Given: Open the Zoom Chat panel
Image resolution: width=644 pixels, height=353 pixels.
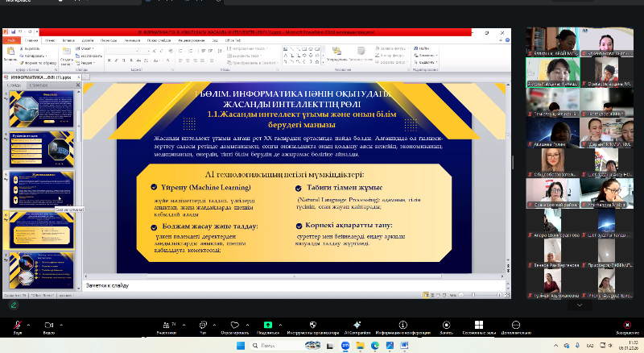Looking at the screenshot, I should click(x=203, y=324).
